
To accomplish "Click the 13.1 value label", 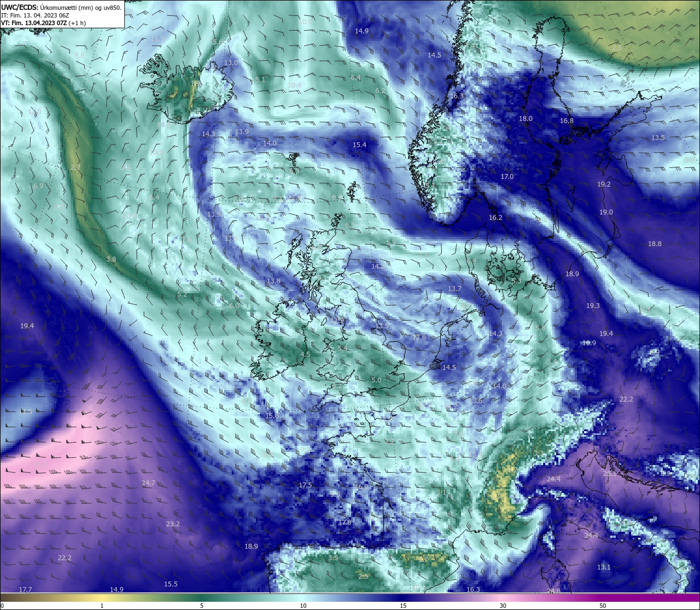I will (604, 567).
